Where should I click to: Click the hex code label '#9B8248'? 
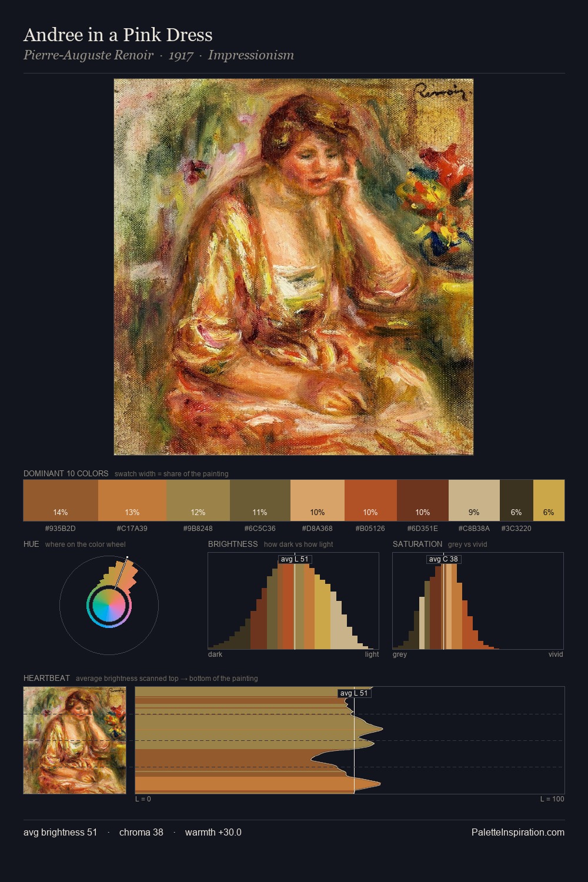[198, 529]
